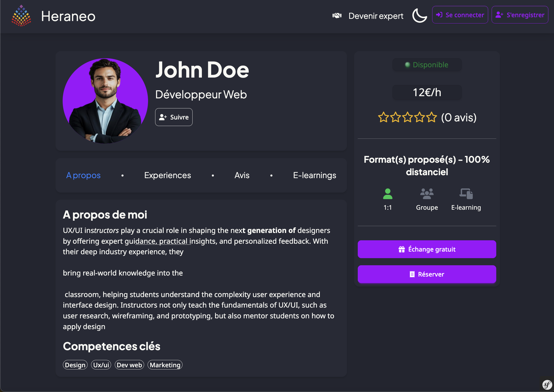Toggle dark mode with moon icon
This screenshot has height=392, width=554.
click(x=419, y=15)
